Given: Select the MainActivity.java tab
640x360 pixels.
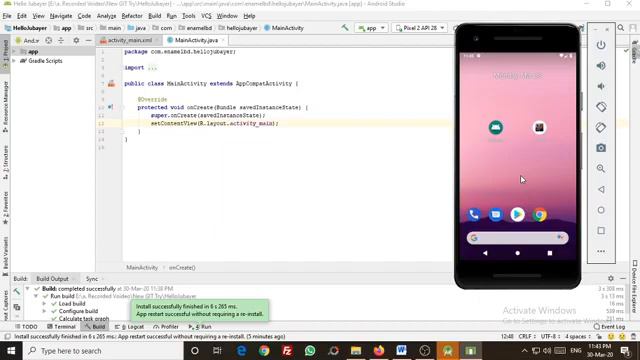Looking at the screenshot, I should 196,40.
